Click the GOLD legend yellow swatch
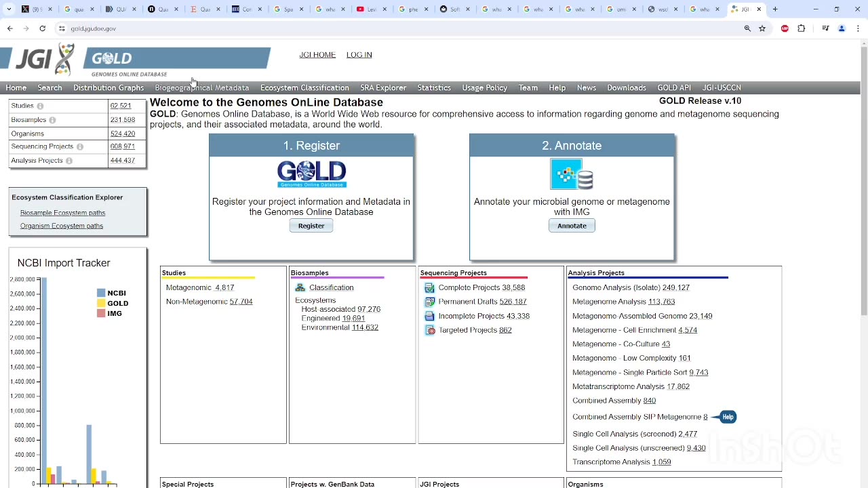The image size is (868, 488). coord(101,304)
